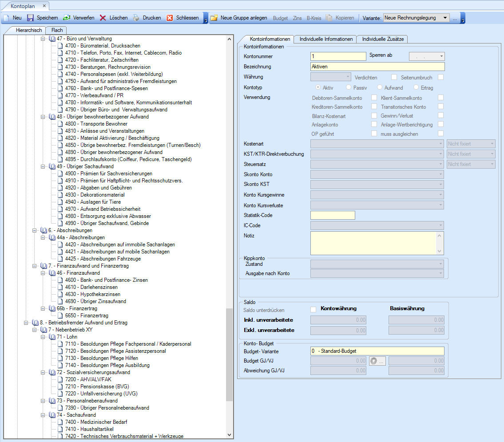This screenshot has width=504, height=442.
Task: Click the book icon of group 71 Lohn
Action: (x=52, y=337)
